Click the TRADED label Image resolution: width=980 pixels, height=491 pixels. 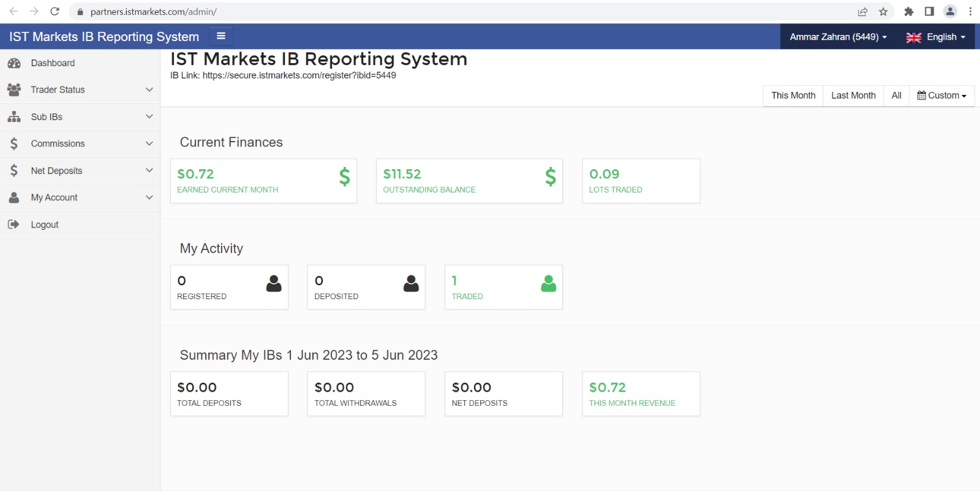pyautogui.click(x=467, y=296)
